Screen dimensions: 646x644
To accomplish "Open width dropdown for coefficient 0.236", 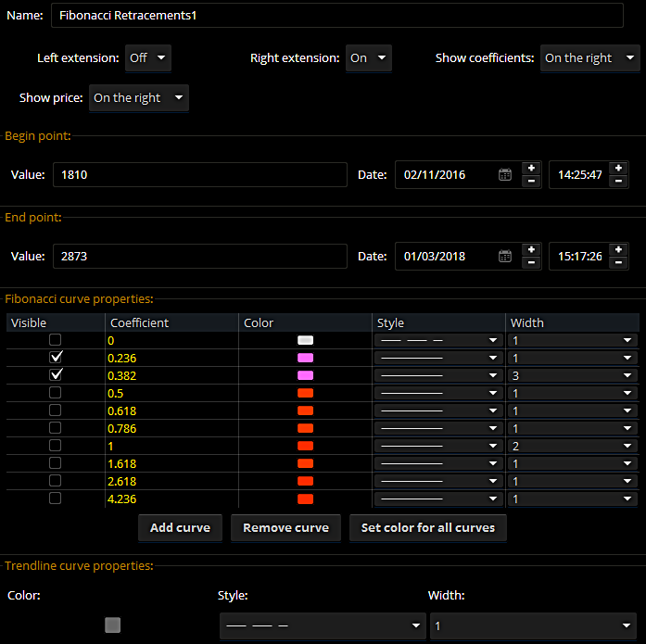I will click(x=572, y=359).
